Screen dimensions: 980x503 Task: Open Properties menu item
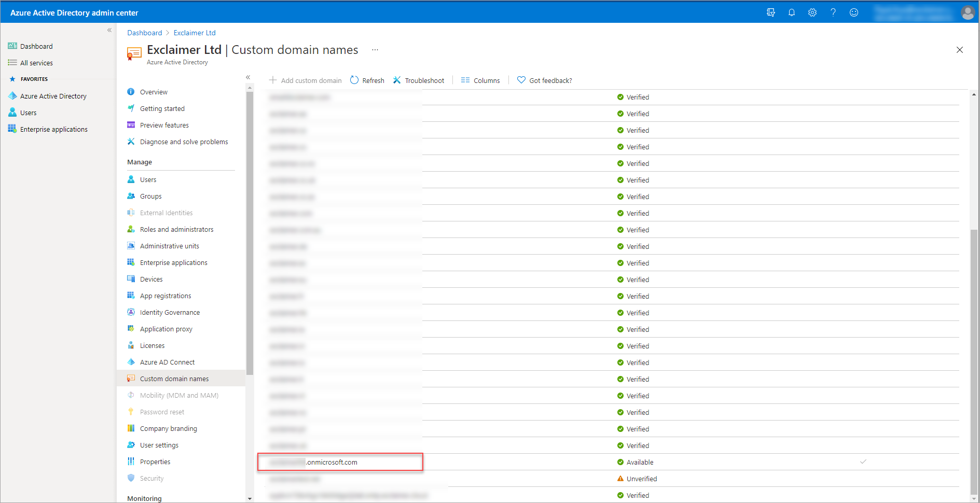click(155, 462)
